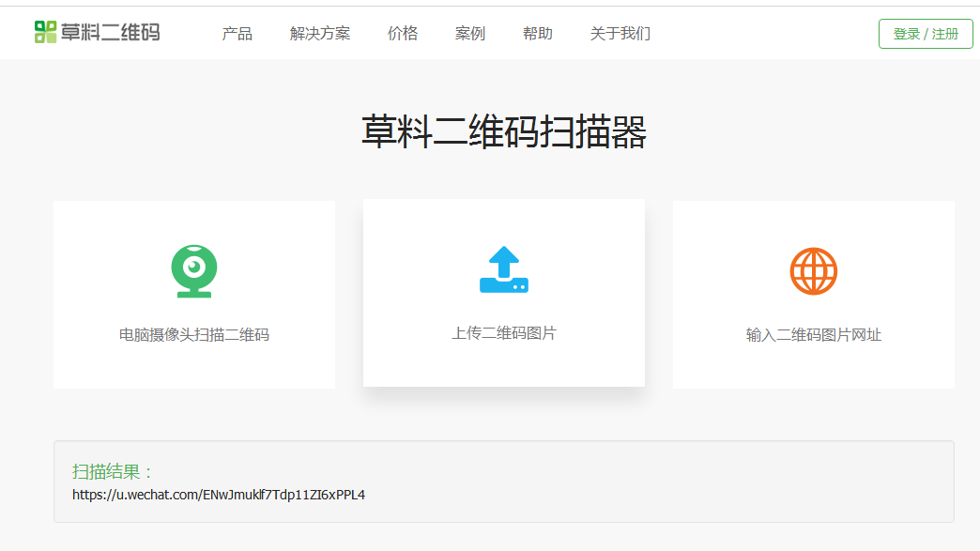
Task: Select 上传二维码图片 label
Action: [504, 333]
